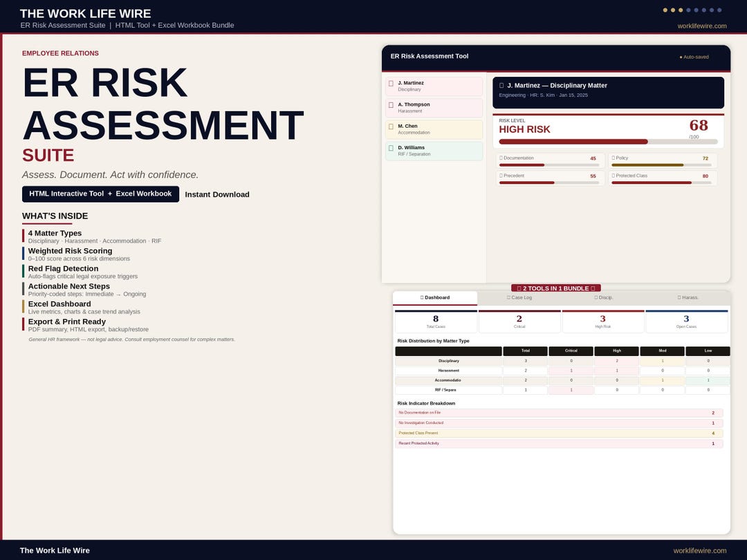The height and width of the screenshot is (560, 747).
Task: Select 'Protected Class Present' indicator row
Action: (x=560, y=433)
